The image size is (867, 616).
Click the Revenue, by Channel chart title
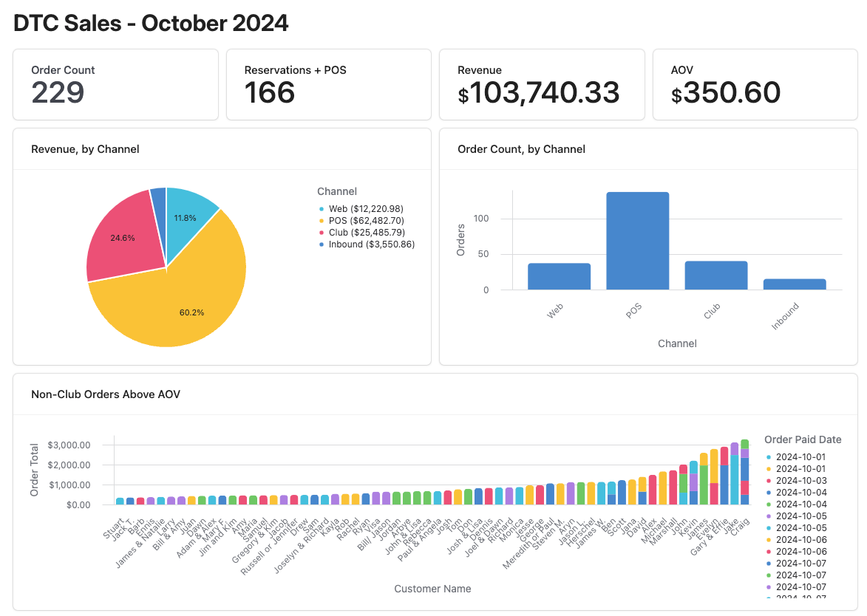85,148
